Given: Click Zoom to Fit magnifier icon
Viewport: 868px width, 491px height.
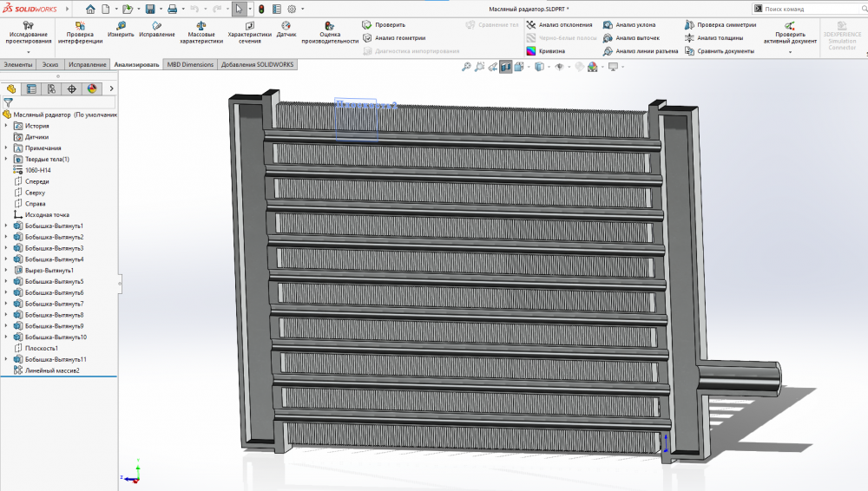Looking at the screenshot, I should [x=466, y=67].
